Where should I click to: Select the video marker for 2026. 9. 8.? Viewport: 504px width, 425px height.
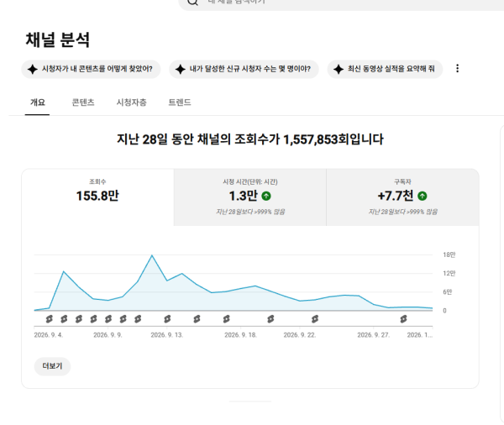pyautogui.click(x=93, y=319)
